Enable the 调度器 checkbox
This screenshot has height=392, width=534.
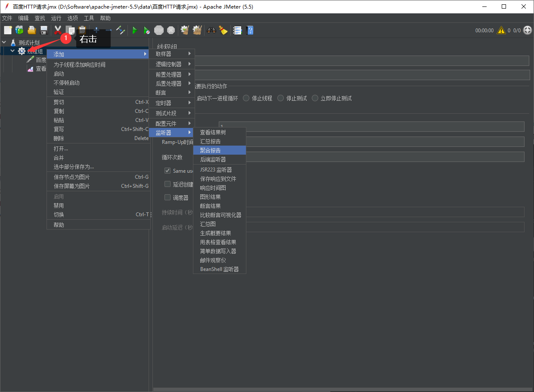168,197
